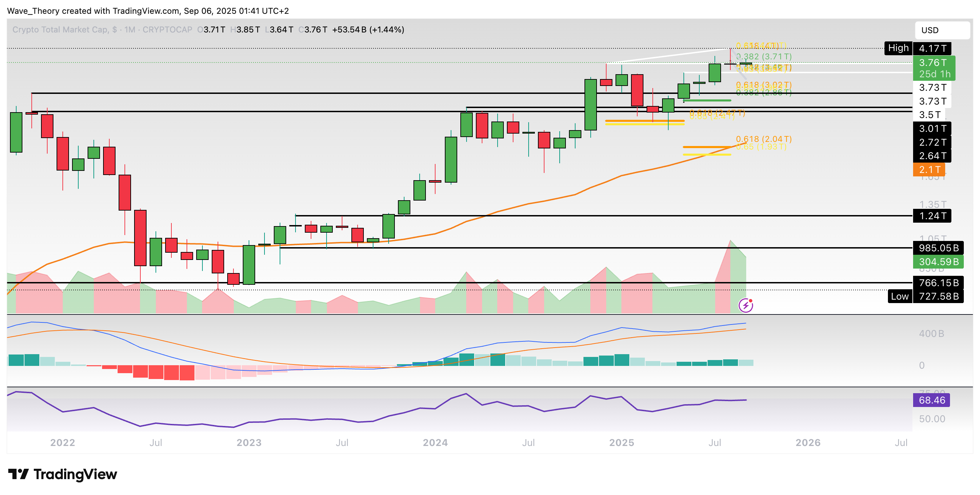The height and width of the screenshot is (495, 980).
Task: Click the 0.618 (2.04 T) Fibonacci label
Action: tap(763, 139)
